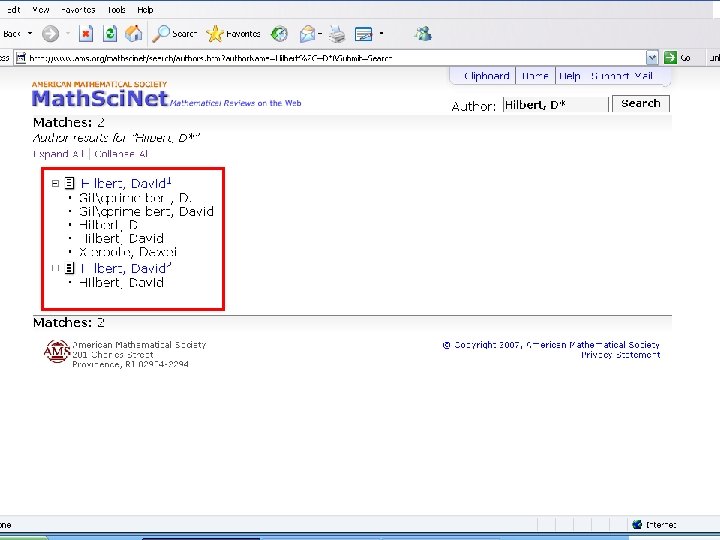Click Internet zone globe in status bar
Image resolution: width=720 pixels, height=540 pixels.
637,524
